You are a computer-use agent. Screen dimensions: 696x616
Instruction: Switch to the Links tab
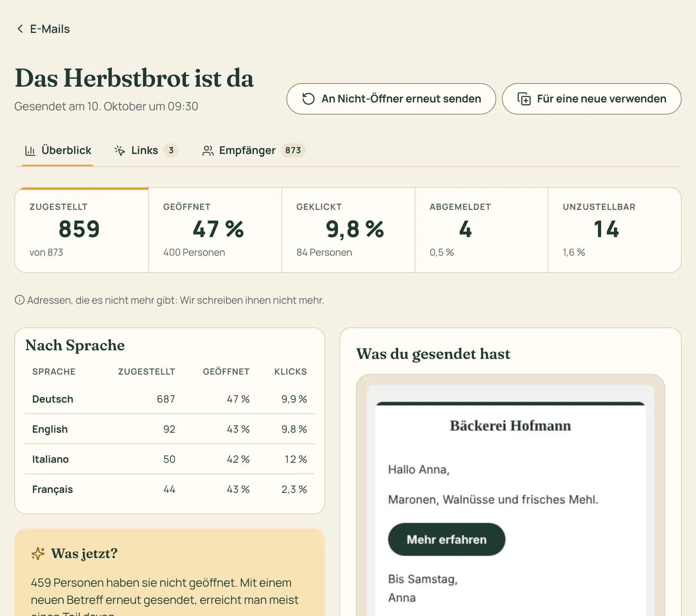[146, 150]
